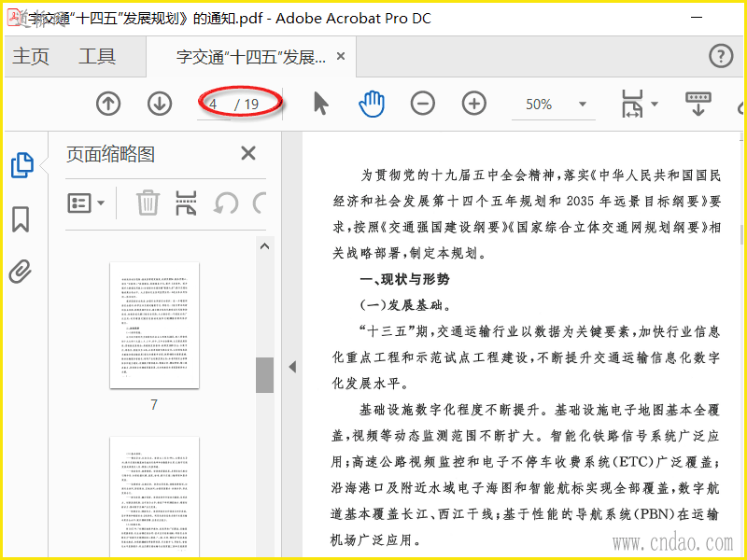Select the document tab 字交通"十四五"发展...
This screenshot has height=560, width=747.
coord(250,57)
